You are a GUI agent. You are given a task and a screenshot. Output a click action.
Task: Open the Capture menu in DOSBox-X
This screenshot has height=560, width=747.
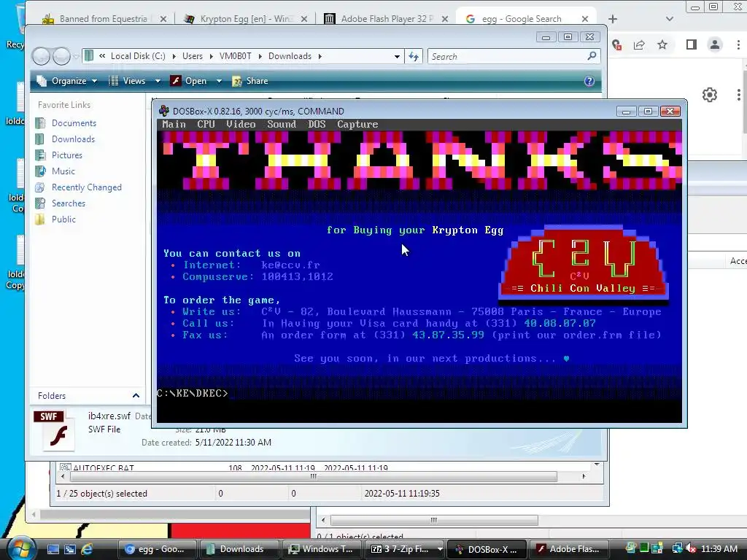click(357, 124)
